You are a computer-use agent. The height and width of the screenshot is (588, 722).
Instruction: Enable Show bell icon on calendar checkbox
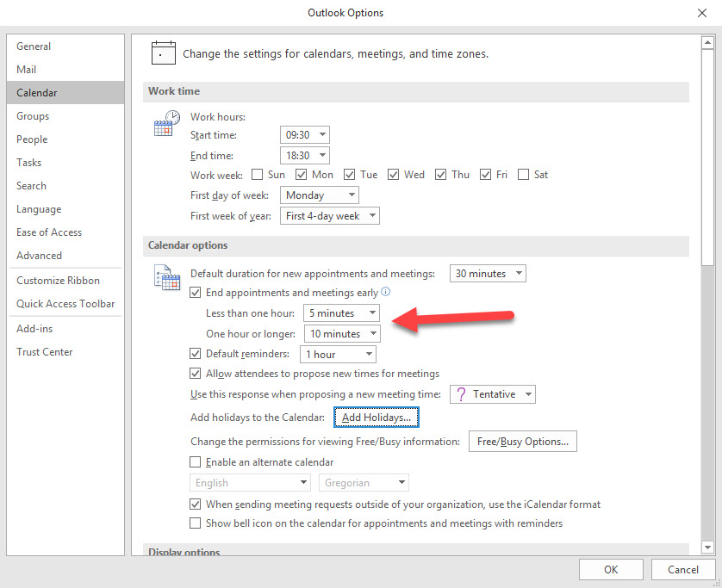click(x=196, y=523)
